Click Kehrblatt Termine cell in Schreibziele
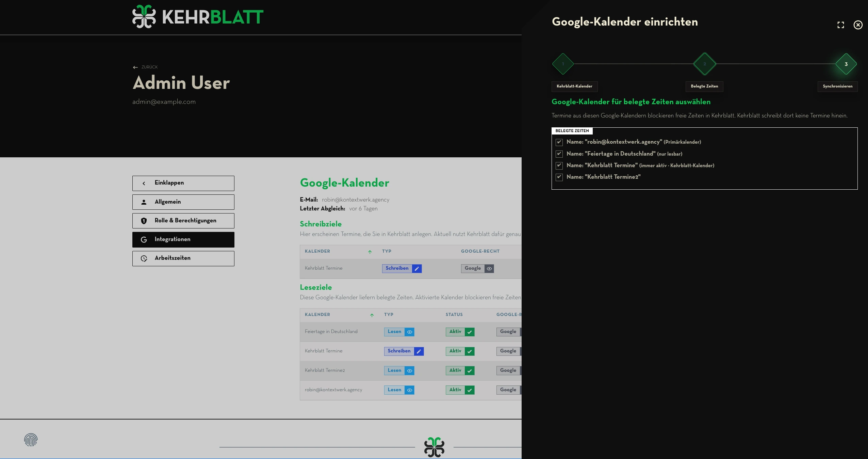This screenshot has width=868, height=459. tap(324, 268)
